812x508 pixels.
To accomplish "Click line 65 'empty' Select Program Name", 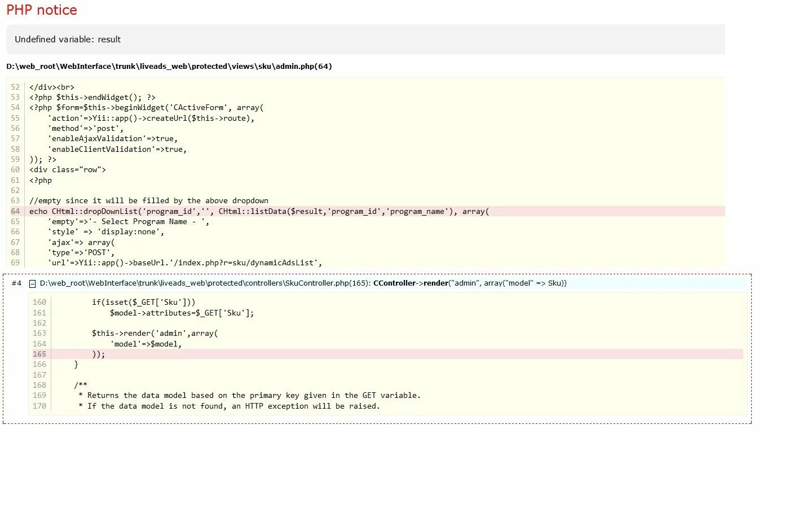I will (129, 222).
